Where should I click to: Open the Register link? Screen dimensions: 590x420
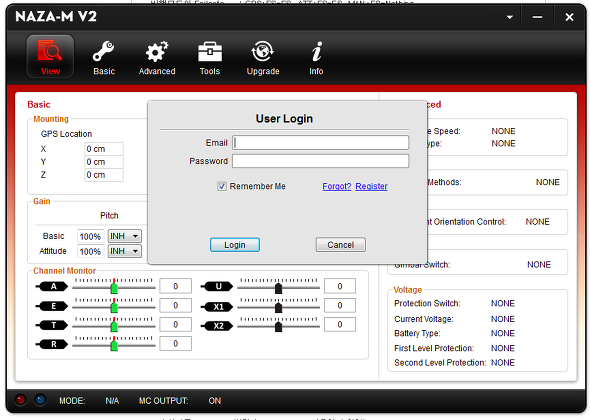(371, 186)
